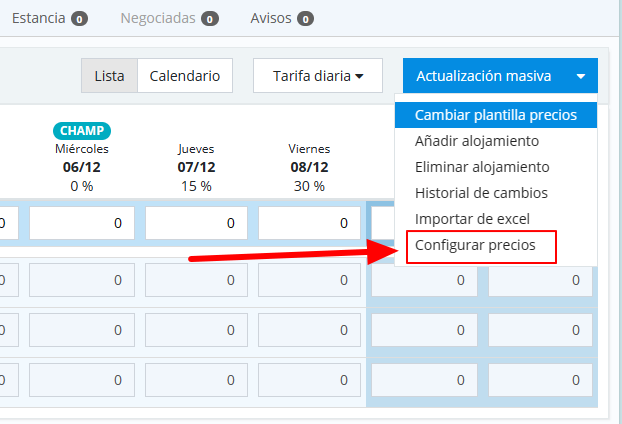Viewport: 622px width, 424px height.
Task: Click first-row price field under Jueves
Action: [196, 224]
